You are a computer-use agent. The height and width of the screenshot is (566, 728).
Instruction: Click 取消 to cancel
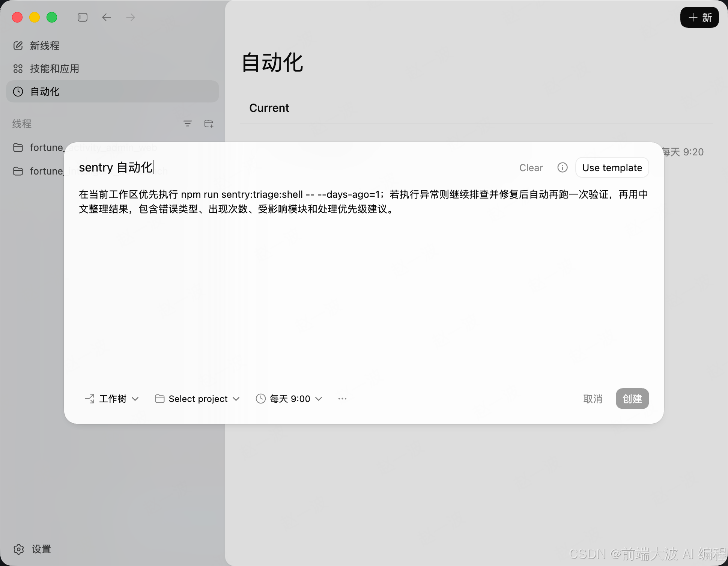[x=593, y=399]
